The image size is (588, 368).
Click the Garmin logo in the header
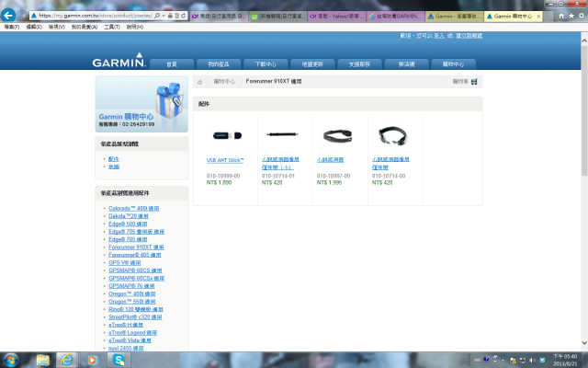[x=119, y=60]
